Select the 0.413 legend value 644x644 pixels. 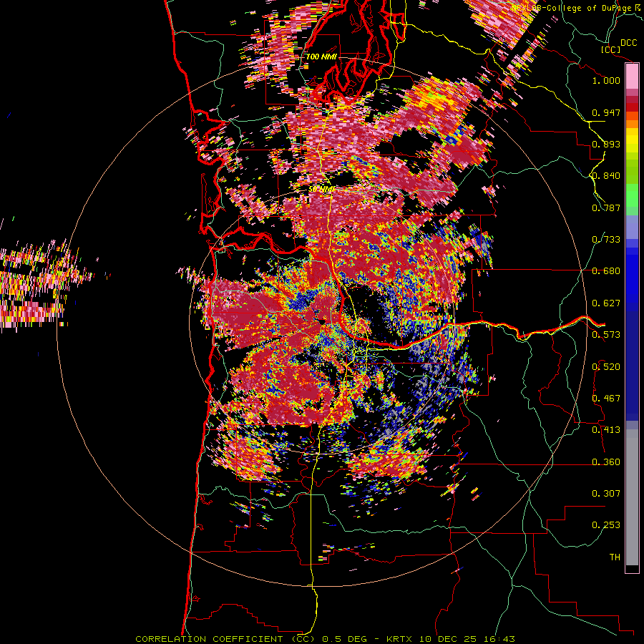coord(606,430)
